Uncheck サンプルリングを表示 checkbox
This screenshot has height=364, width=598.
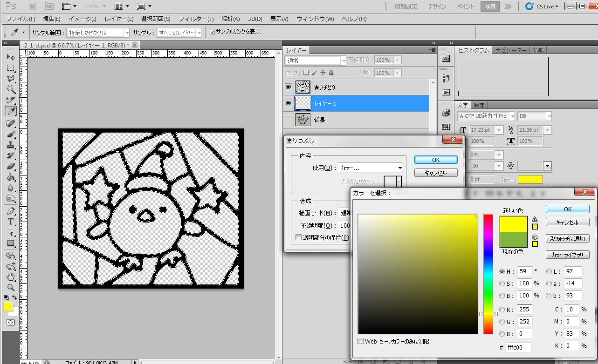(x=213, y=32)
